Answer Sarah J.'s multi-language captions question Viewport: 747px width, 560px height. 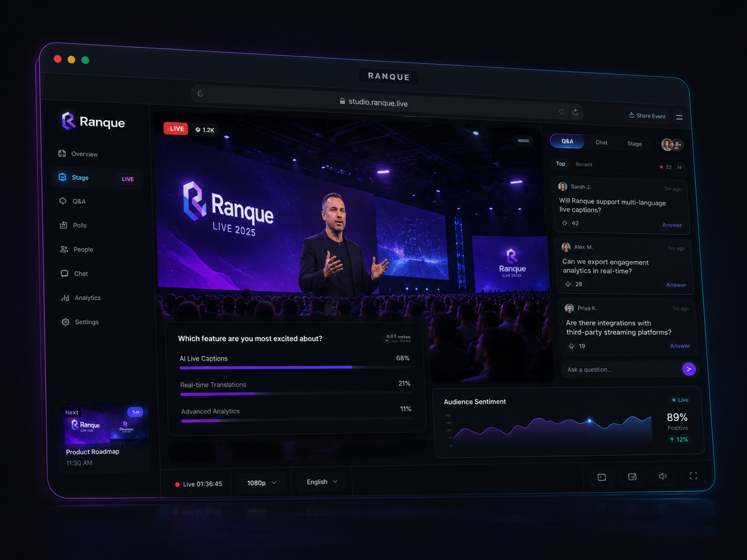pyautogui.click(x=672, y=225)
